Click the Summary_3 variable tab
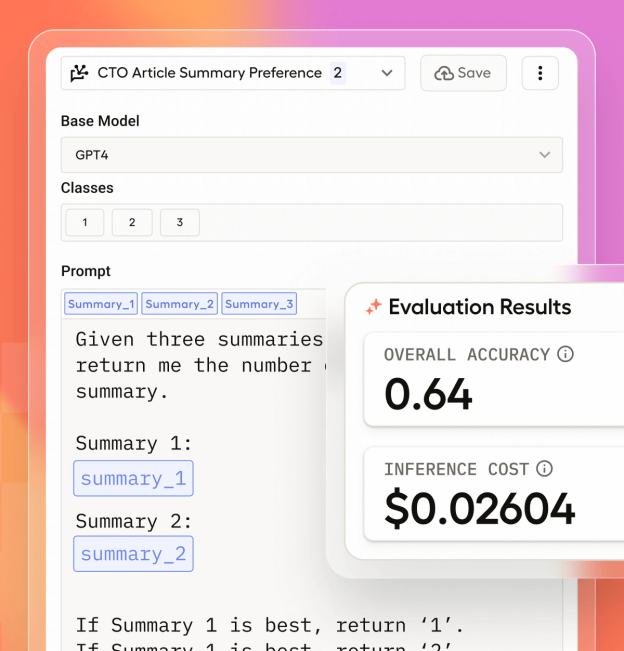Screen dimensions: 624x651 point(259,304)
